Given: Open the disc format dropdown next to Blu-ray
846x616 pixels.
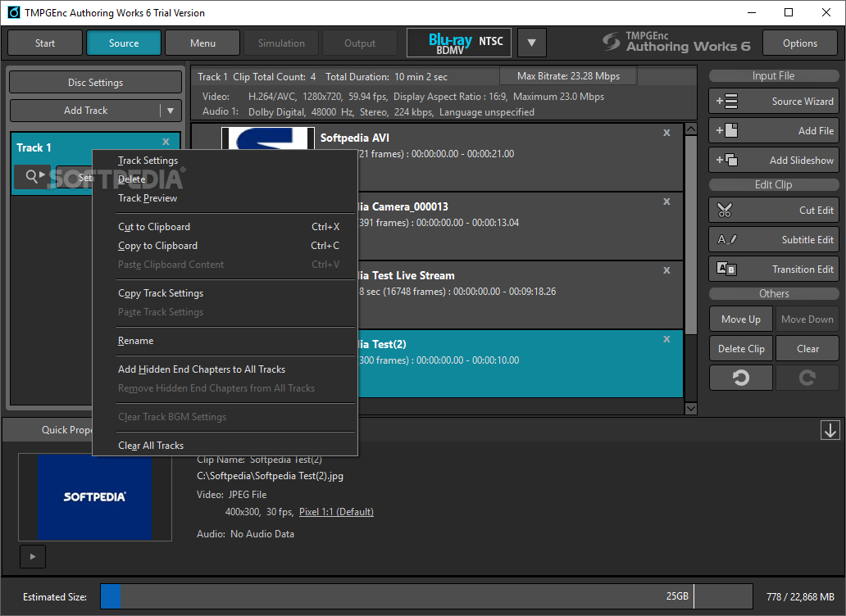Looking at the screenshot, I should point(531,43).
